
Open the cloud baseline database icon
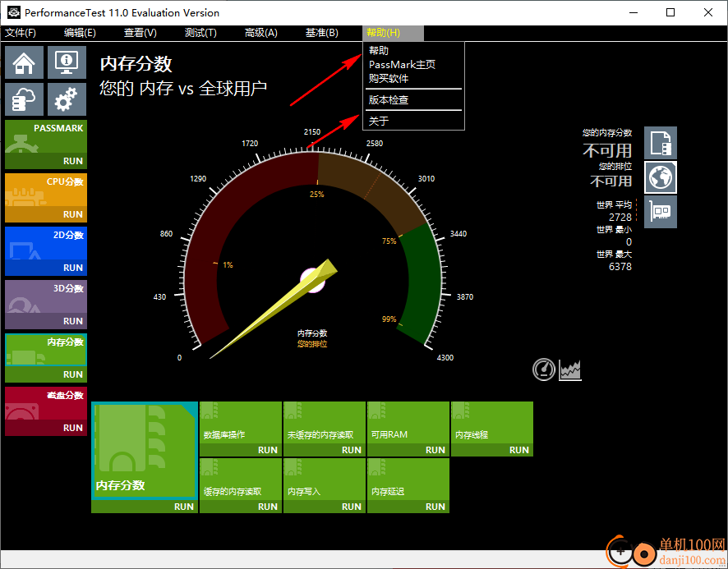coord(24,99)
